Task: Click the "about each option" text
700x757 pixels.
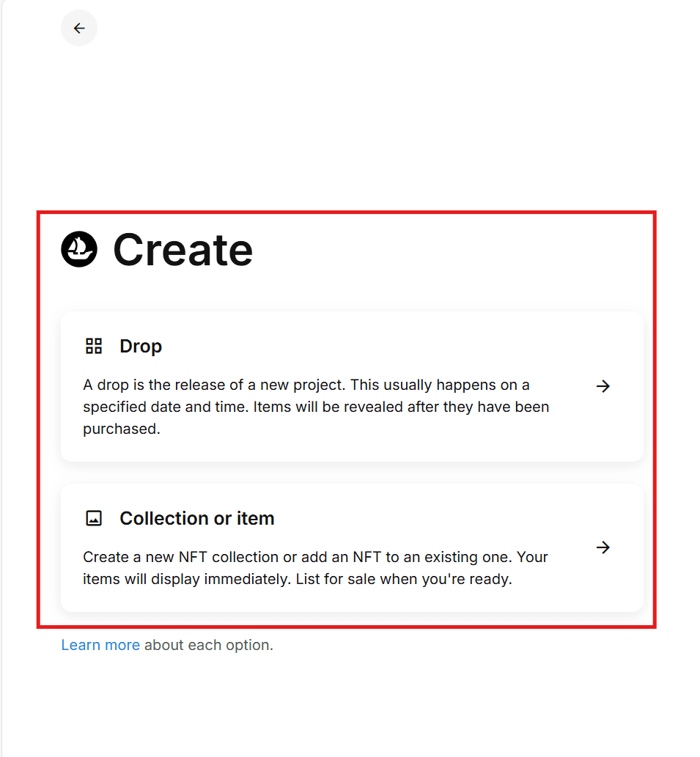Action: click(x=209, y=645)
